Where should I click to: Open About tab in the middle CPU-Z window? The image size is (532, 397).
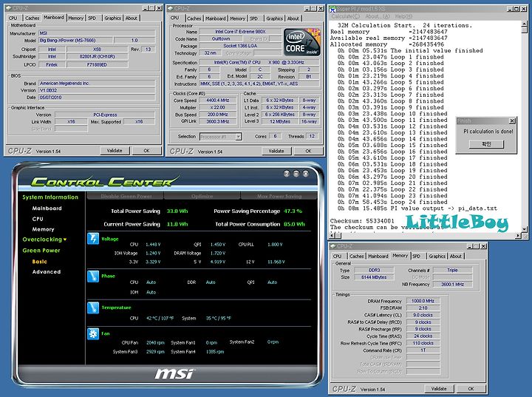point(293,18)
